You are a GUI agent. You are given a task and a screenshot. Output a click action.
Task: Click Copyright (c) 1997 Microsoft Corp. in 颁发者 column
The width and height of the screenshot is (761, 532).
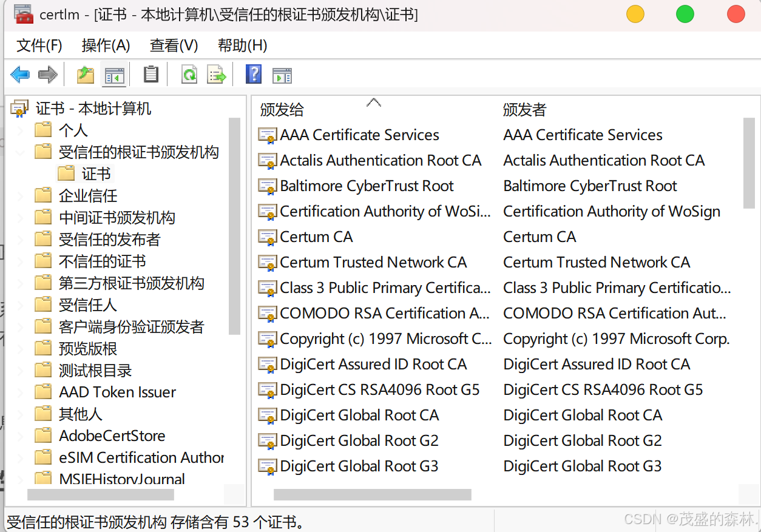click(617, 339)
